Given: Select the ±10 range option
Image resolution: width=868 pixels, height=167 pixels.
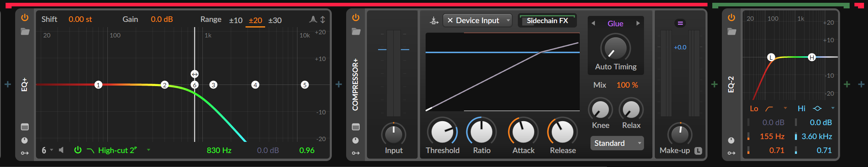Looking at the screenshot, I should click(x=236, y=20).
